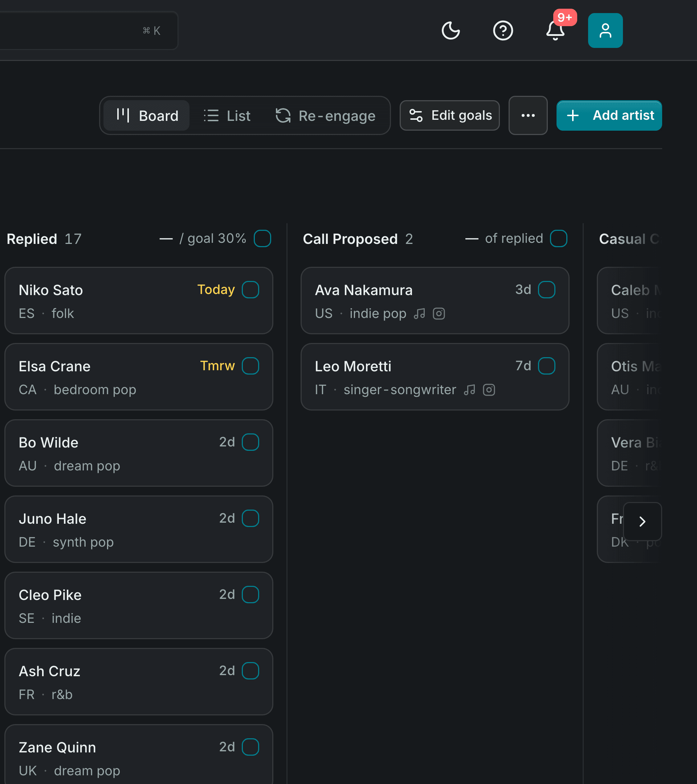Click the Tmrw due label
697x784 pixels.
[217, 366]
